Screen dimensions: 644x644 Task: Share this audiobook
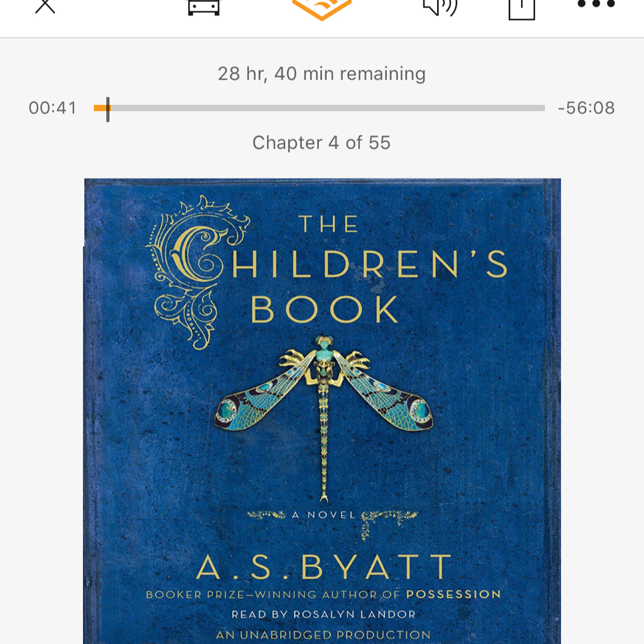(522, 9)
